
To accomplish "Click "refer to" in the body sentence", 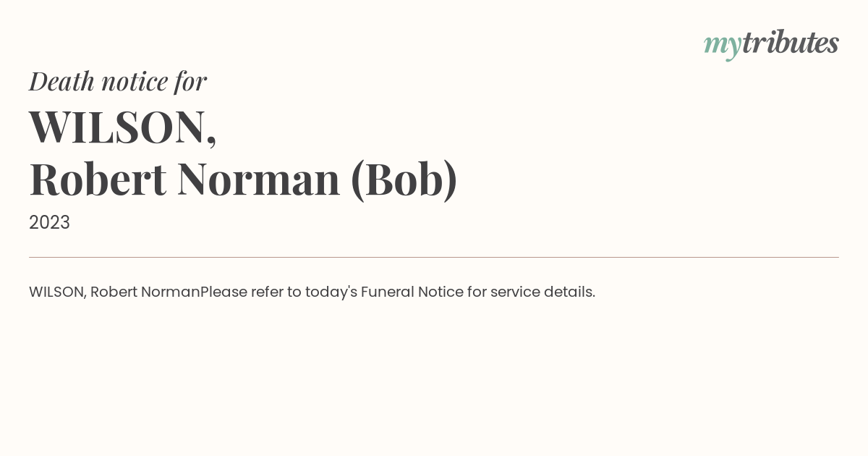I will coord(276,292).
